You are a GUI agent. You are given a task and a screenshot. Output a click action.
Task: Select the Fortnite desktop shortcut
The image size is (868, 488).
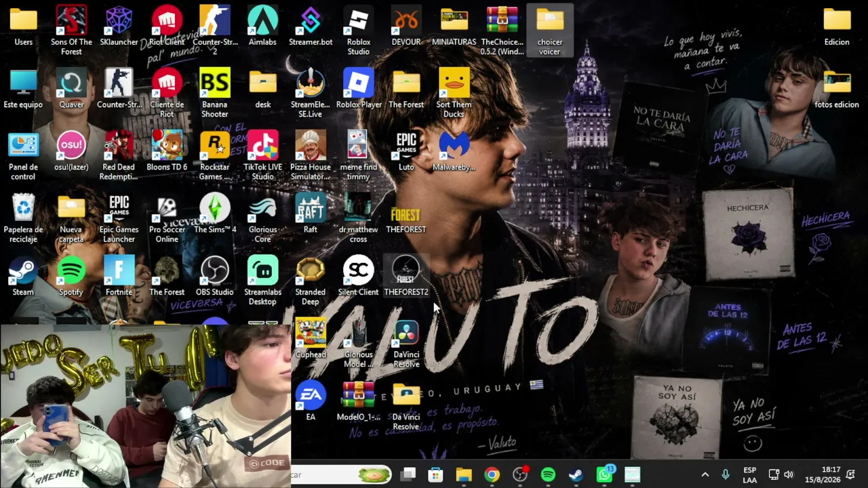119,277
